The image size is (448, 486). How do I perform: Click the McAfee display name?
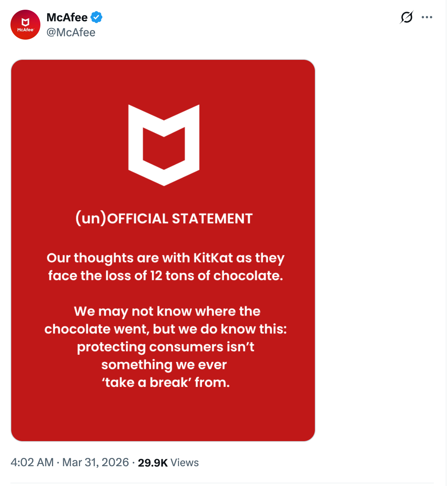coord(66,17)
